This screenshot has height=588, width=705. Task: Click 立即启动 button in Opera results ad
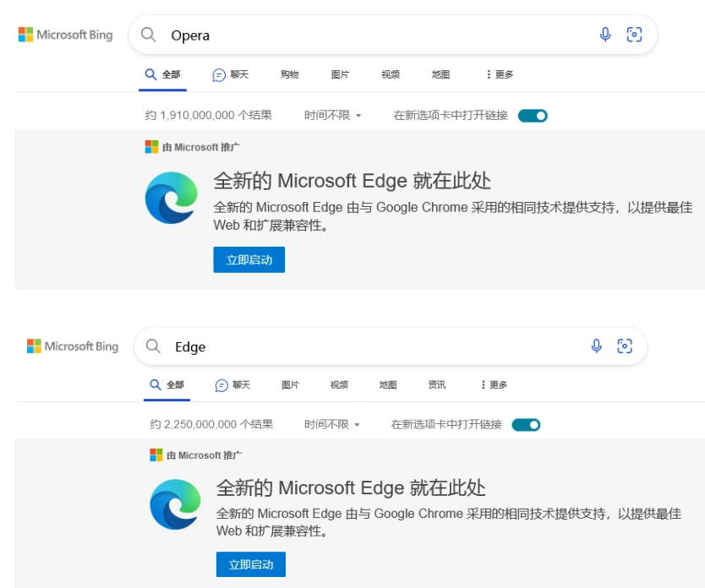(249, 259)
